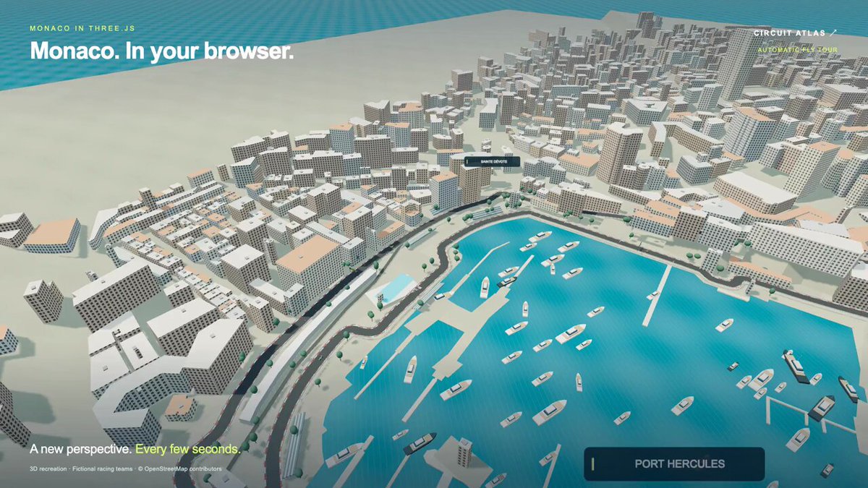Open the OpenStreetMap contributors attribution
The height and width of the screenshot is (488, 868).
(180, 468)
